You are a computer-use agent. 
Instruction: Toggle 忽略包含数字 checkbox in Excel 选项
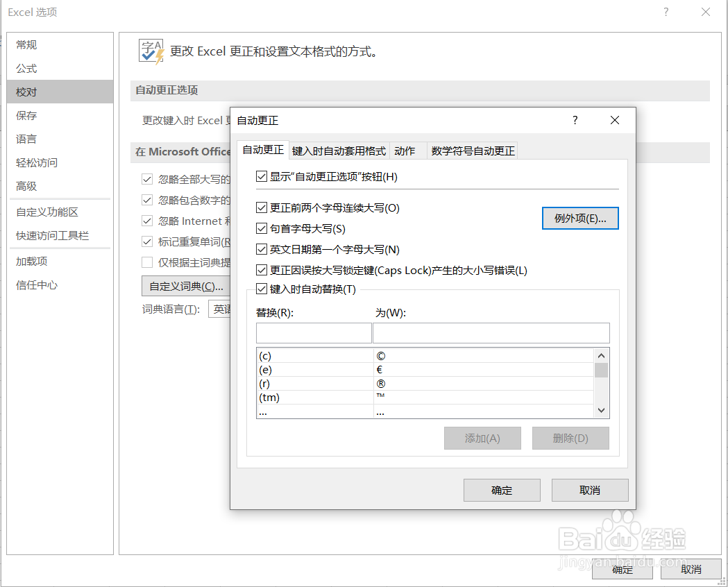click(147, 200)
